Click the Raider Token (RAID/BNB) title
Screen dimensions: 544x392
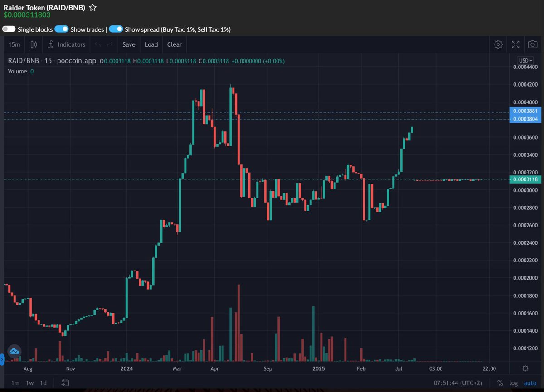(x=44, y=7)
